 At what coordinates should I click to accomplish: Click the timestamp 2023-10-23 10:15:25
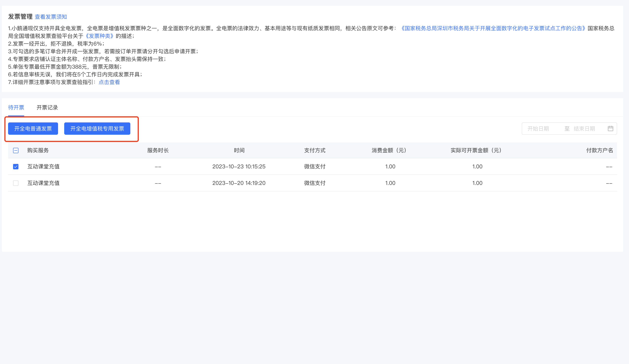(x=239, y=166)
